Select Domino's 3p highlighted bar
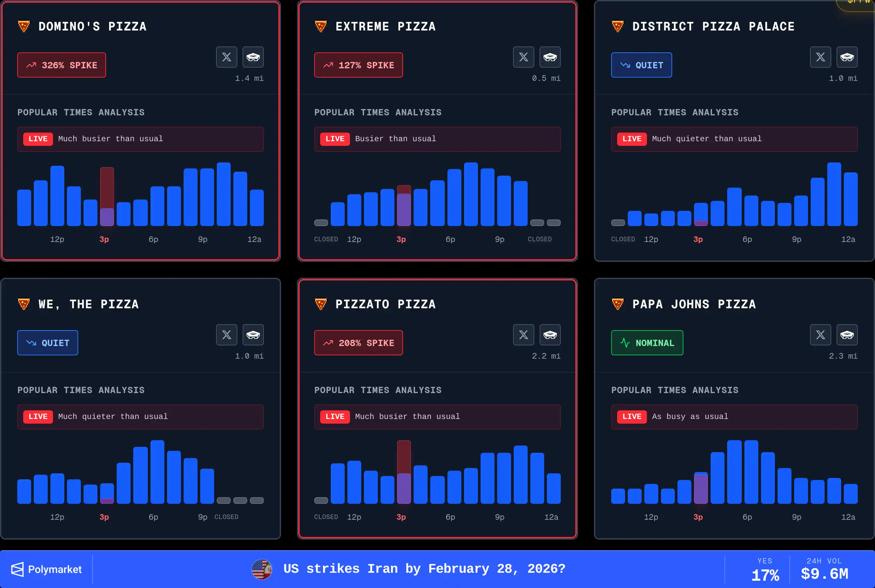Screen dimensions: 875x588 [x=107, y=197]
